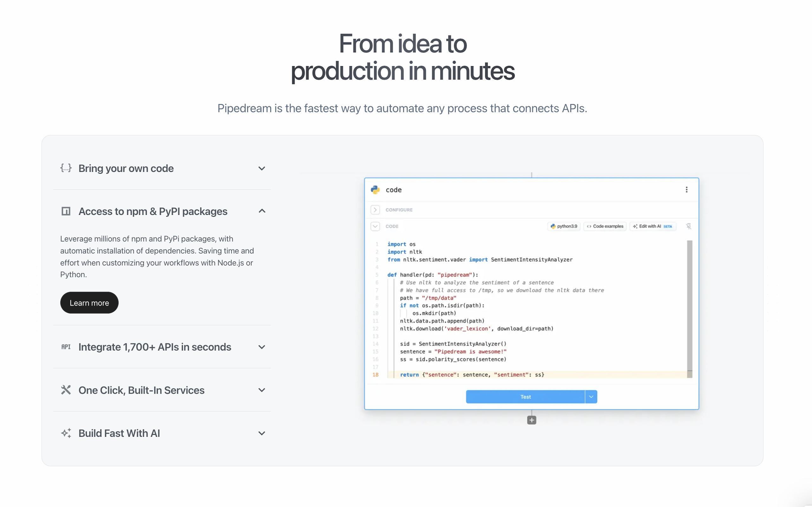The height and width of the screenshot is (507, 812).
Task: Click the sparkle icon beside Build Fast With AI
Action: [x=66, y=433]
